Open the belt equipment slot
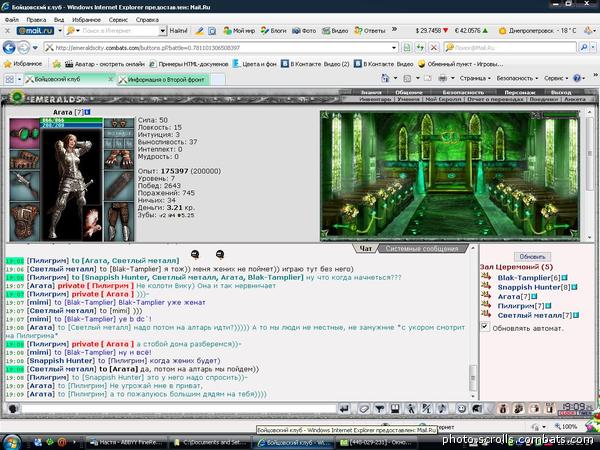 tap(119, 186)
